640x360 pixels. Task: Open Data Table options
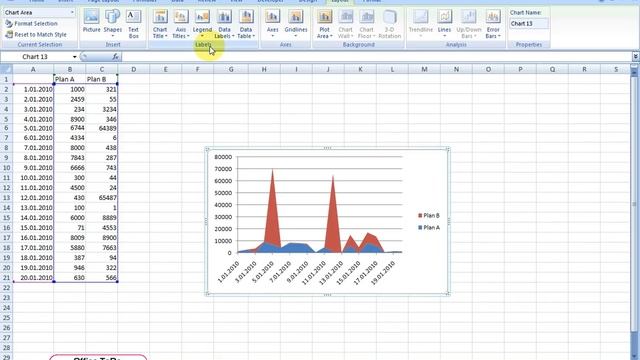point(246,24)
